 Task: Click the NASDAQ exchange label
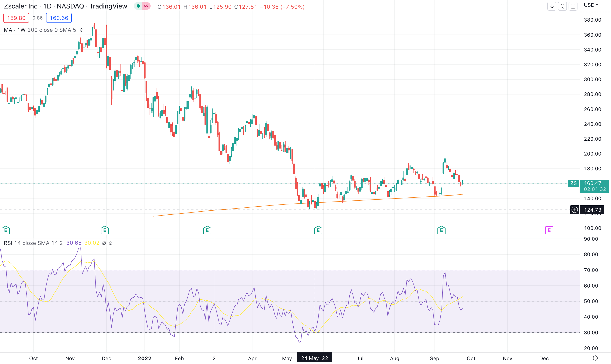point(70,6)
